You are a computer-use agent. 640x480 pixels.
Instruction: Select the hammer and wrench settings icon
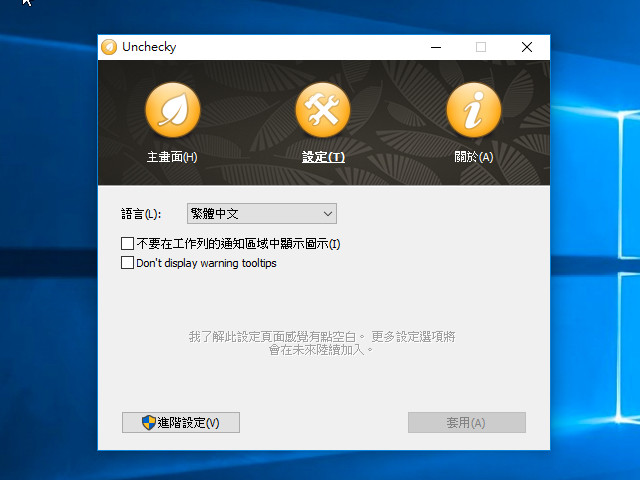323,110
